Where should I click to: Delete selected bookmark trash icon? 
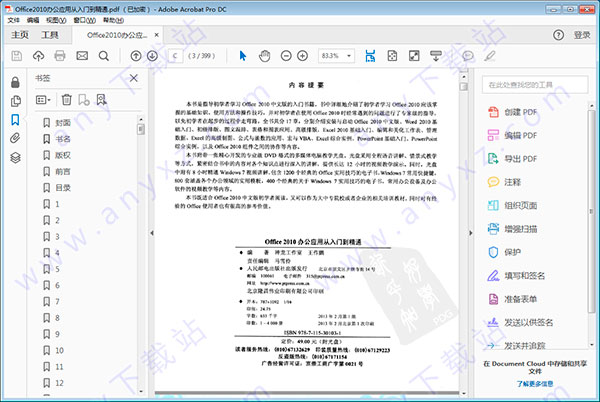pyautogui.click(x=67, y=100)
